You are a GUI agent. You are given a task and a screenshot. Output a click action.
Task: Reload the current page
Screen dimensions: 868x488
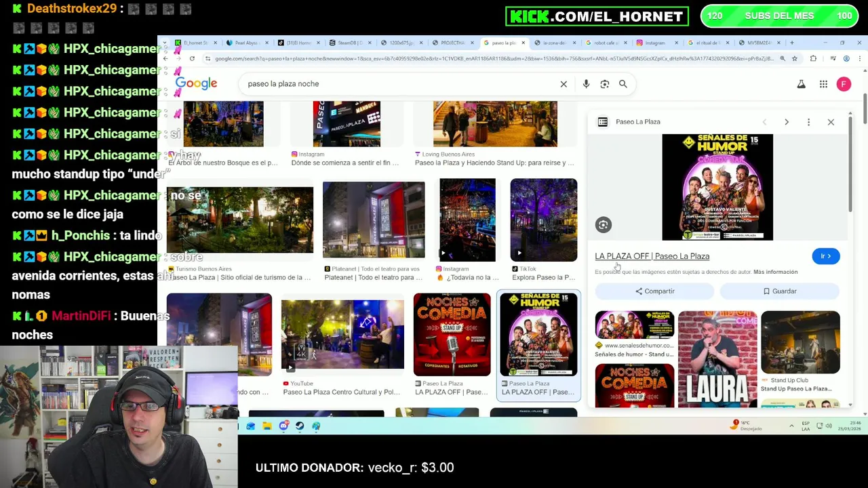click(x=192, y=59)
